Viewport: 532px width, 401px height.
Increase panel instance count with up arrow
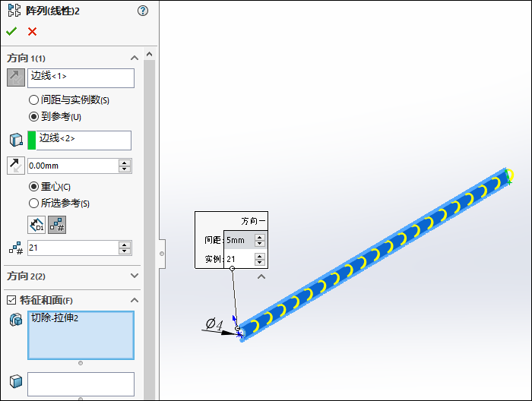125,245
